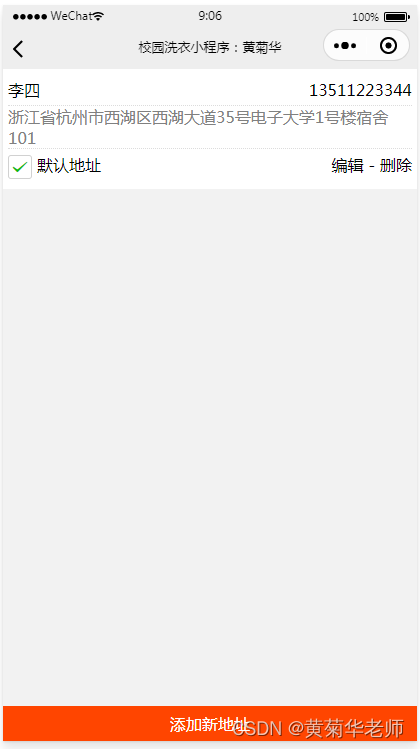
Task: Click the CSDN @黄菊华老师 watermark
Action: tap(319, 728)
